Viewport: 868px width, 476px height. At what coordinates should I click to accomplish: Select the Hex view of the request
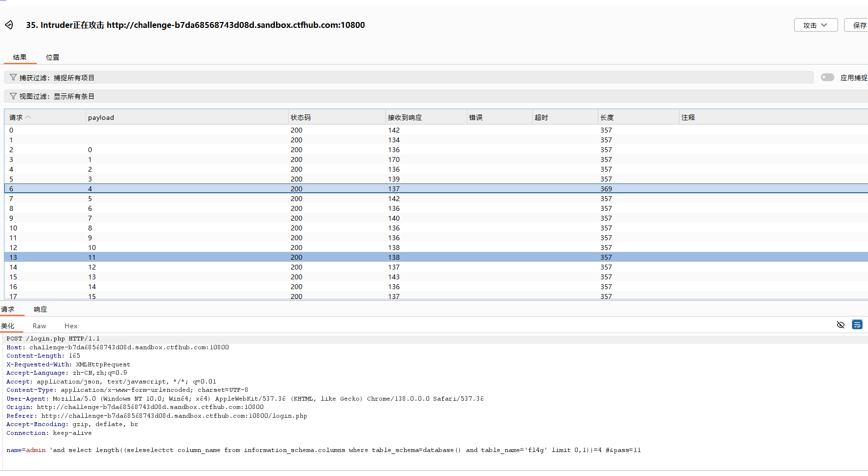click(71, 325)
